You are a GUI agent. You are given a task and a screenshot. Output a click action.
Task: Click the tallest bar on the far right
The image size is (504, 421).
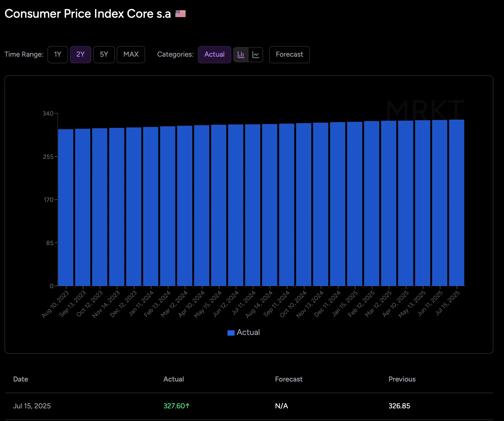(456, 202)
